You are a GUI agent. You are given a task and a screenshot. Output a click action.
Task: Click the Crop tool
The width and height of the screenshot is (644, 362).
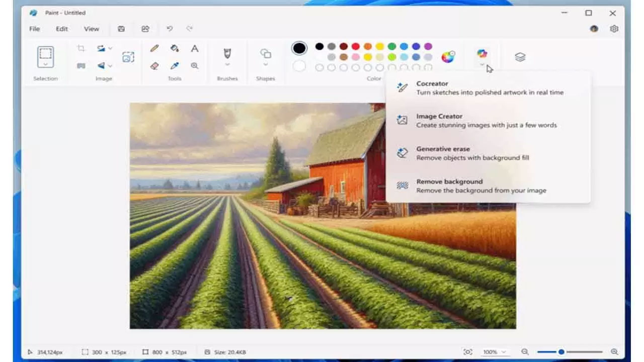click(x=81, y=48)
